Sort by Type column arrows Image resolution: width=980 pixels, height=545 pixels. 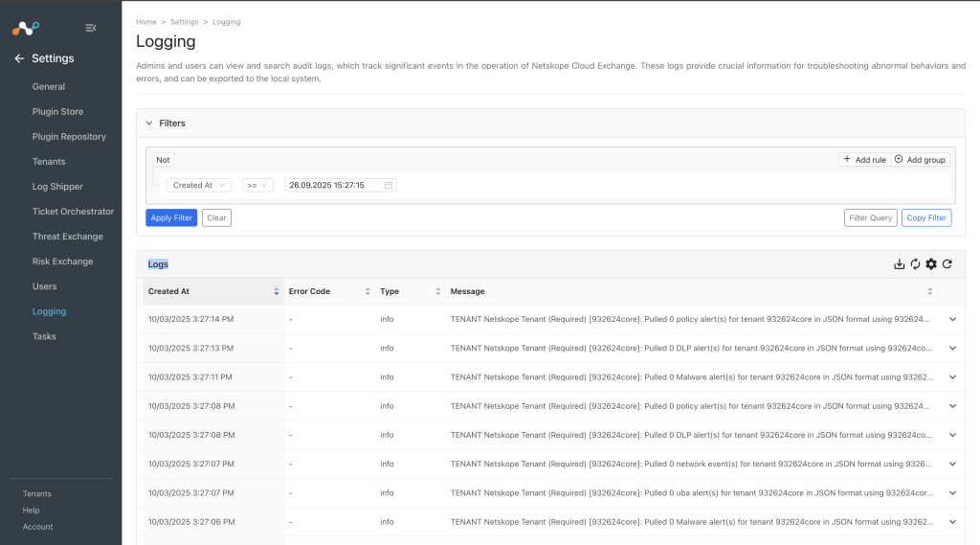click(x=438, y=291)
